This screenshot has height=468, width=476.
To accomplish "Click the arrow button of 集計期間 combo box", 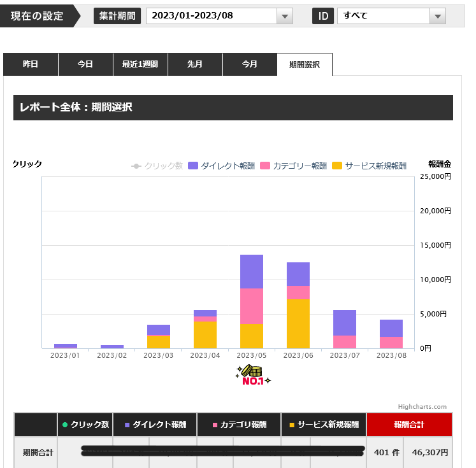I will 285,16.
